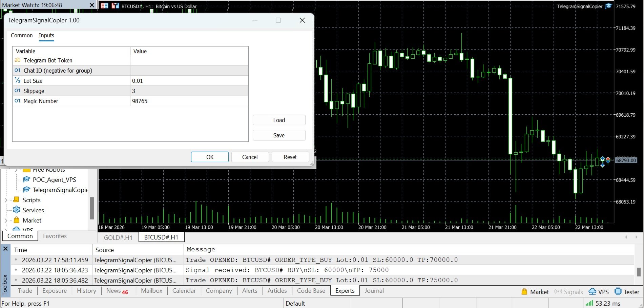The height and width of the screenshot is (308, 644).
Task: Click the integer icon beside Slippage
Action: [18, 91]
